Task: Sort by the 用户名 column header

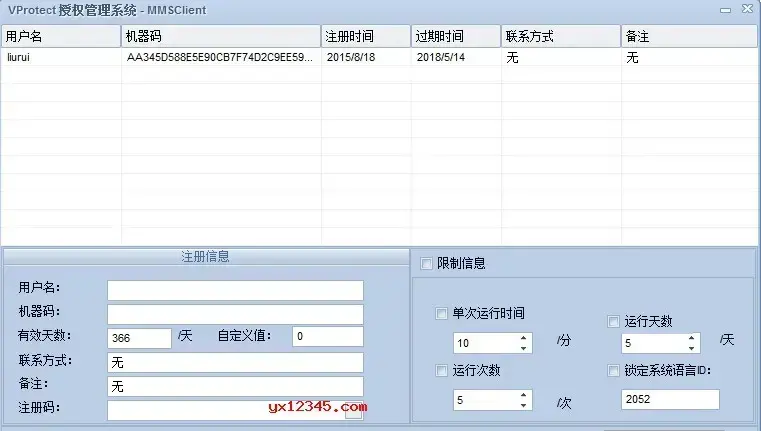Action: coord(61,36)
